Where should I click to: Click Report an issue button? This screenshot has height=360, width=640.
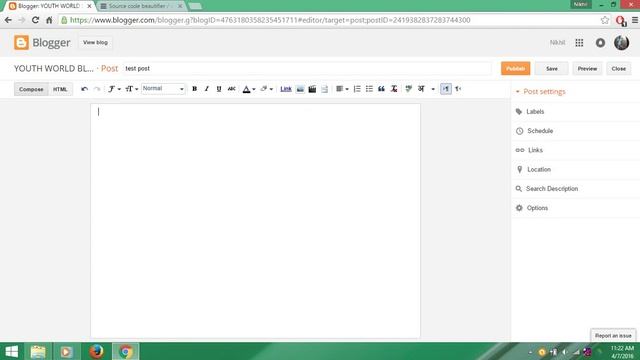613,336
